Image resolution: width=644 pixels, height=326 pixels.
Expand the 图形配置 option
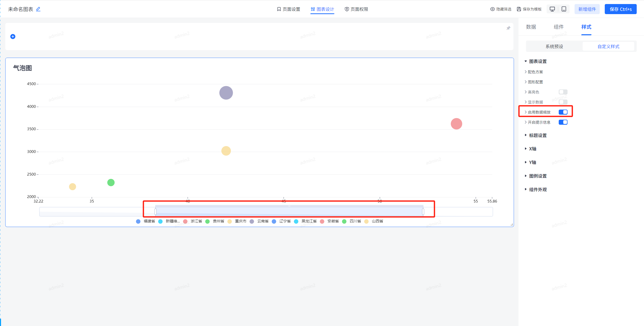coord(534,82)
